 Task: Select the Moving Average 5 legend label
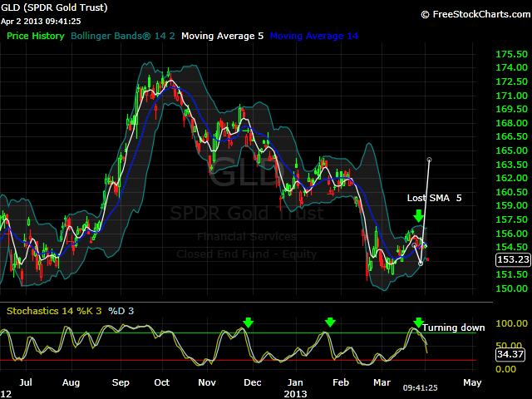222,36
